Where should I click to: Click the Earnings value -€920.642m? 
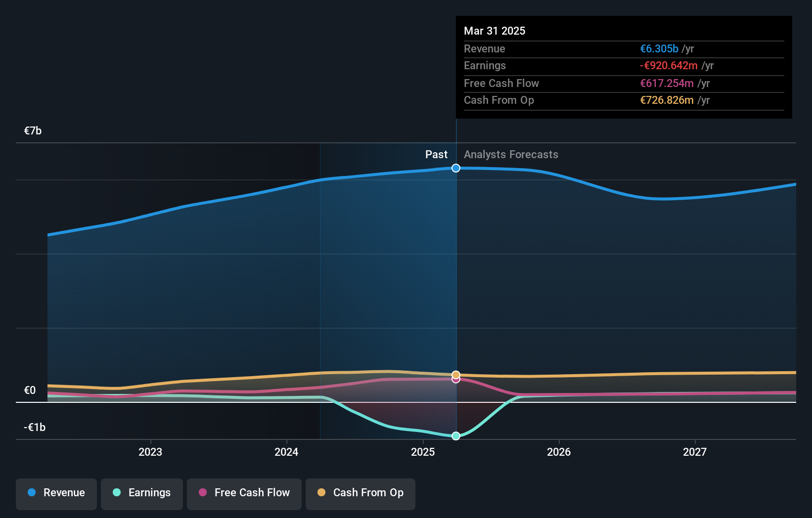[x=669, y=65]
